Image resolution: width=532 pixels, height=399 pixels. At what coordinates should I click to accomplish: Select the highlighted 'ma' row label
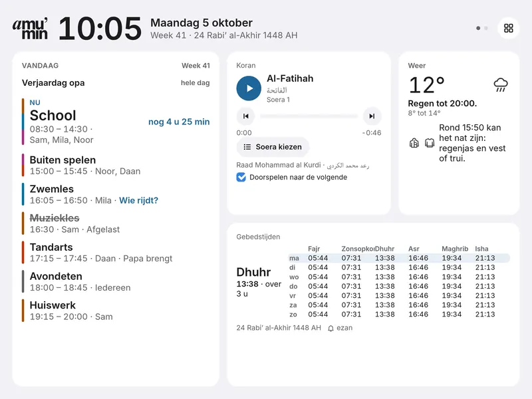294,258
